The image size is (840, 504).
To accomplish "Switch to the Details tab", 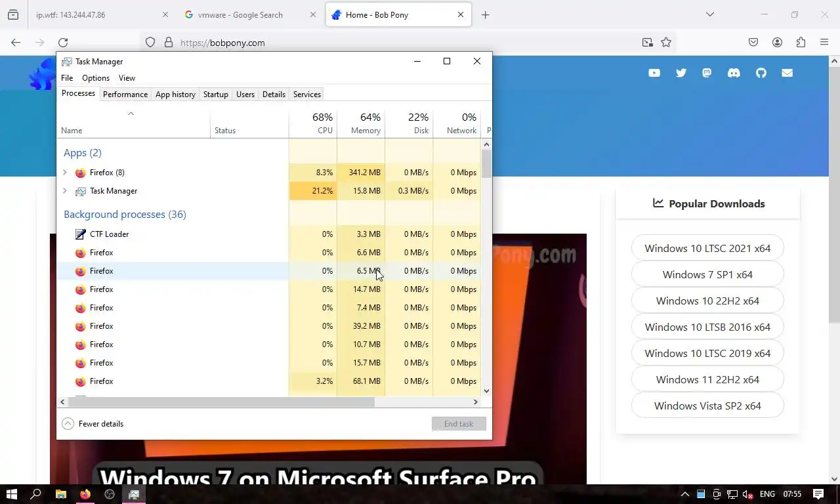I will coord(274,94).
